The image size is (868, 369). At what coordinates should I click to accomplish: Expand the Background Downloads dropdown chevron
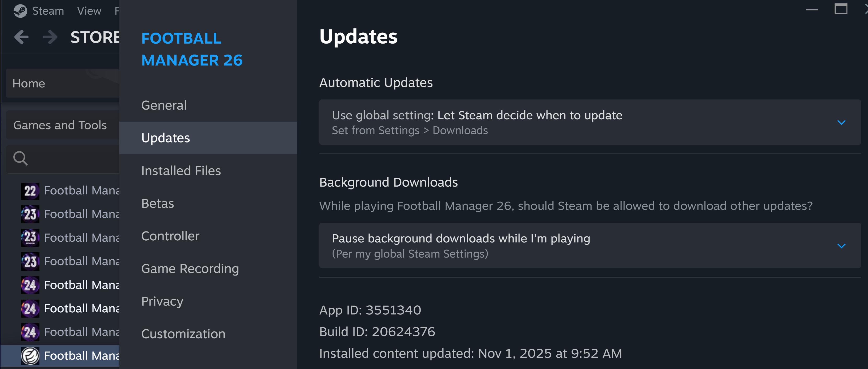841,246
